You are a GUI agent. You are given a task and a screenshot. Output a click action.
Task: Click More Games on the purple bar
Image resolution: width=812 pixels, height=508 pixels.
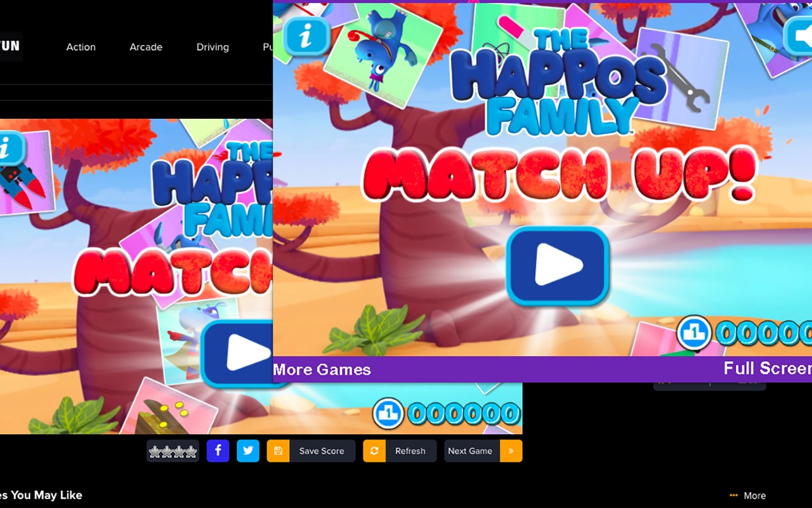322,370
